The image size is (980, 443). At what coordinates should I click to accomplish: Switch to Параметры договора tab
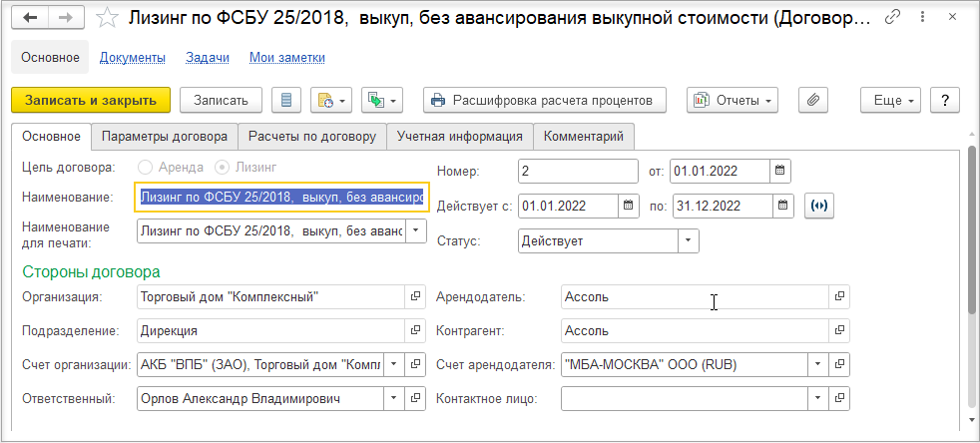tap(165, 137)
